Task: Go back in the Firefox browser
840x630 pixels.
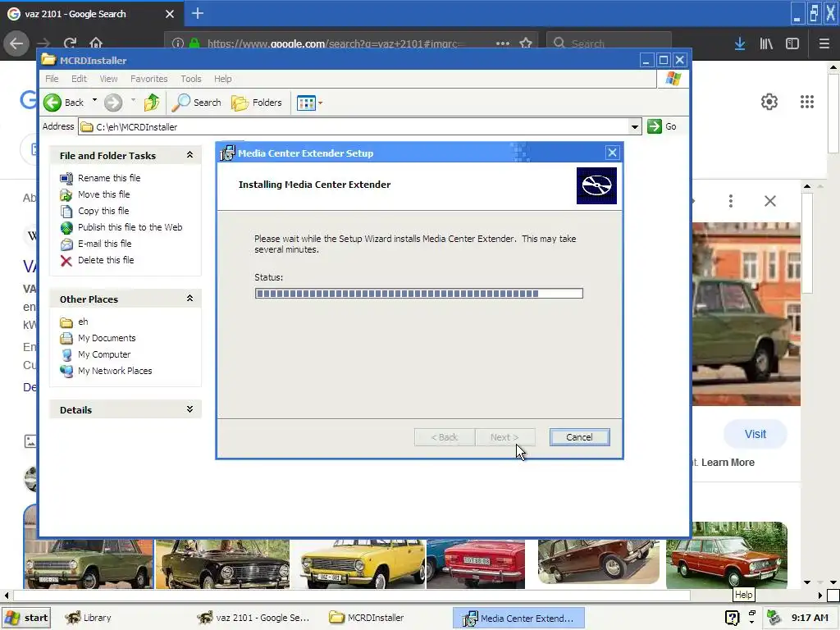Action: pos(16,43)
